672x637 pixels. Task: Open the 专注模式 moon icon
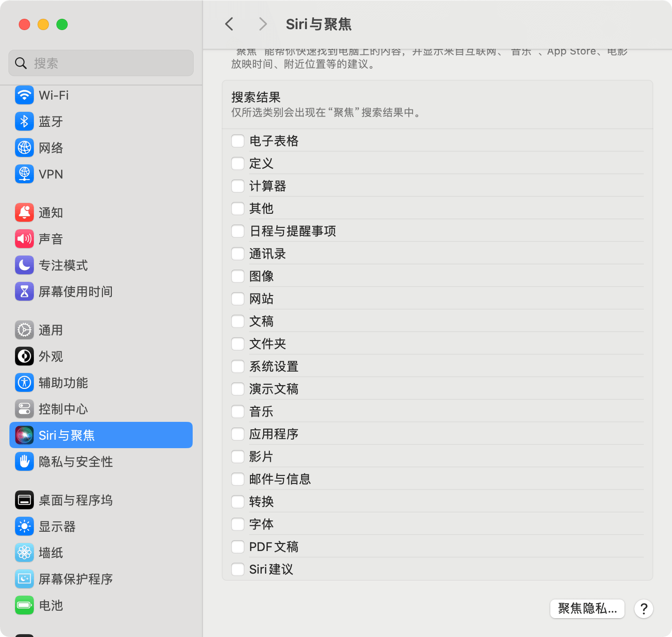coord(24,265)
